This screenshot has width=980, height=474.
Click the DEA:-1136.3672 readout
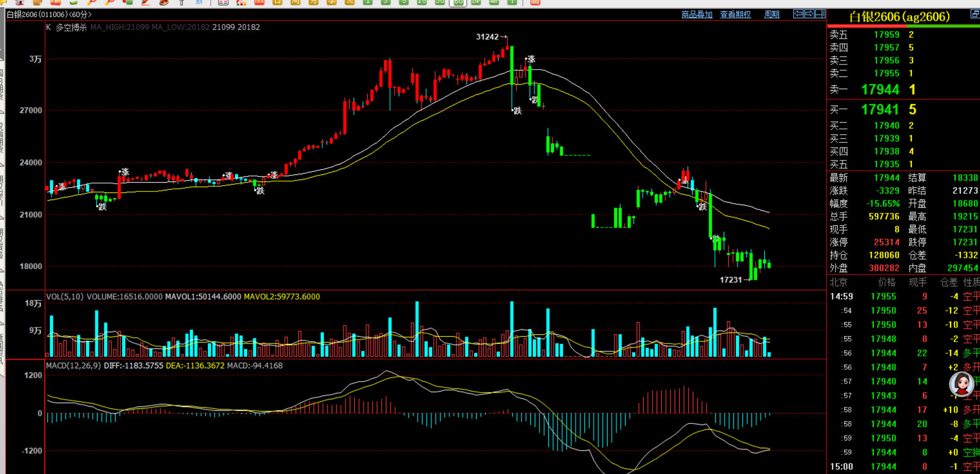pyautogui.click(x=195, y=366)
